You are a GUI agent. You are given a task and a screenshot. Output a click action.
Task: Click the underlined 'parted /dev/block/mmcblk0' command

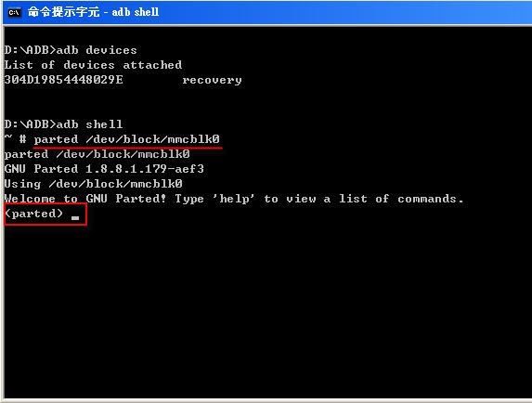[127, 139]
